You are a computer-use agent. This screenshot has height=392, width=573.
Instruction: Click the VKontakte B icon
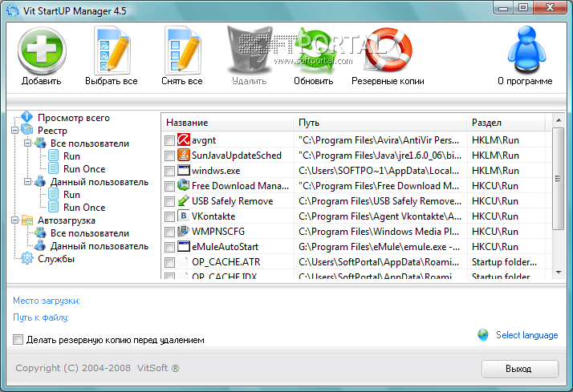click(x=184, y=216)
